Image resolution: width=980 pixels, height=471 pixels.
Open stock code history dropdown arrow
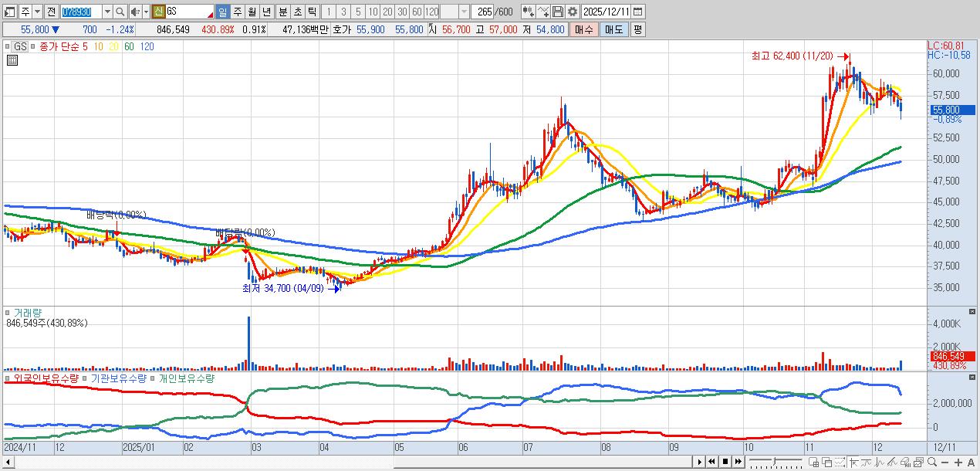point(107,12)
